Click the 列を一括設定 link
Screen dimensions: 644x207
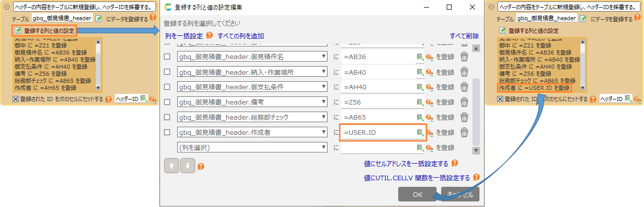pos(184,36)
